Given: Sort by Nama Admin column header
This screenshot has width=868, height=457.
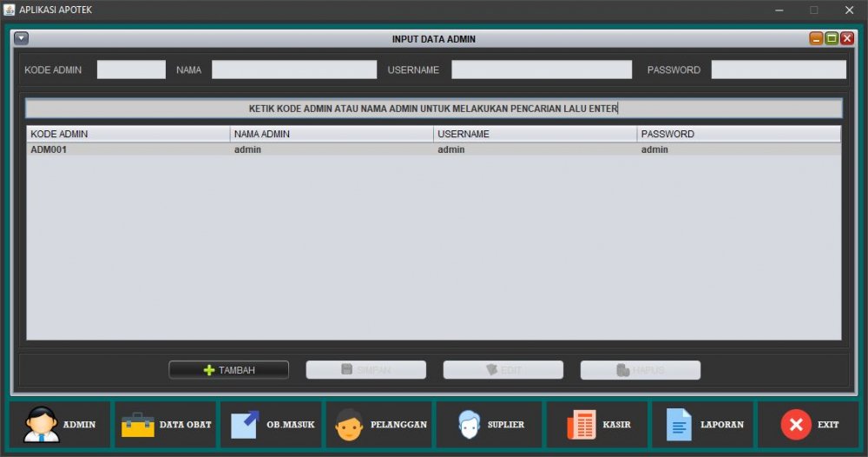Looking at the screenshot, I should (332, 134).
